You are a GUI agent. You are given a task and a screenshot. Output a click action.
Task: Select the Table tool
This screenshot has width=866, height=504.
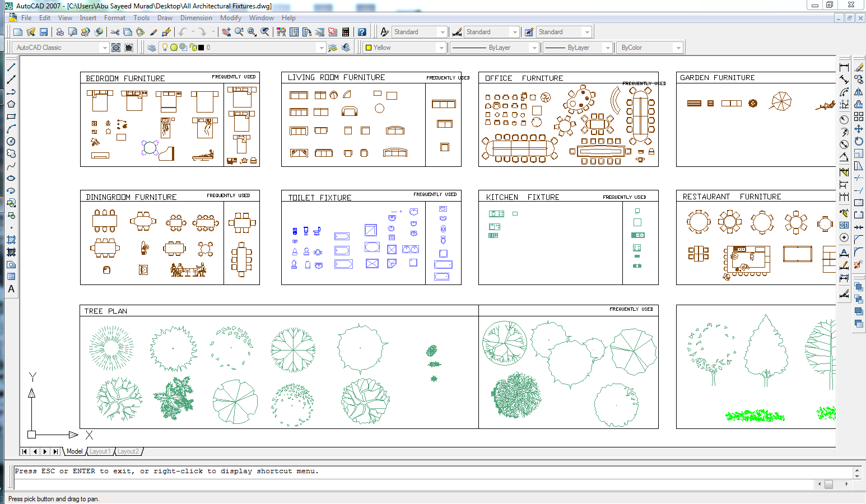point(11,277)
